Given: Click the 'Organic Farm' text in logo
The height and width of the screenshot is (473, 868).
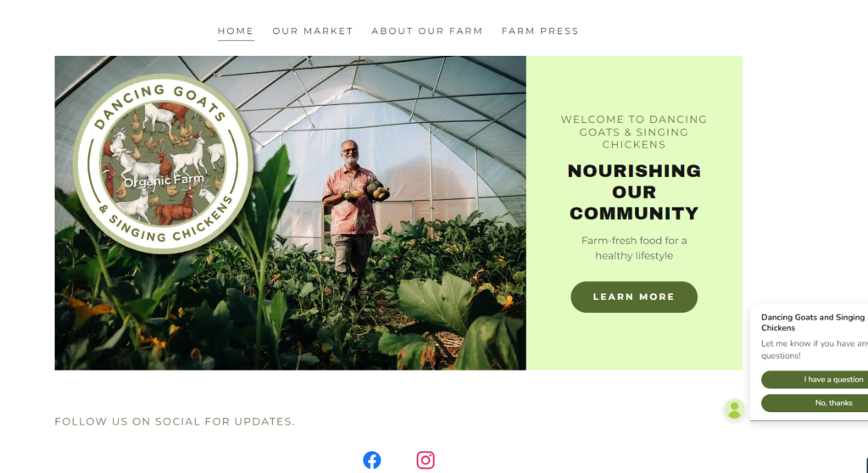Looking at the screenshot, I should coord(164,181).
